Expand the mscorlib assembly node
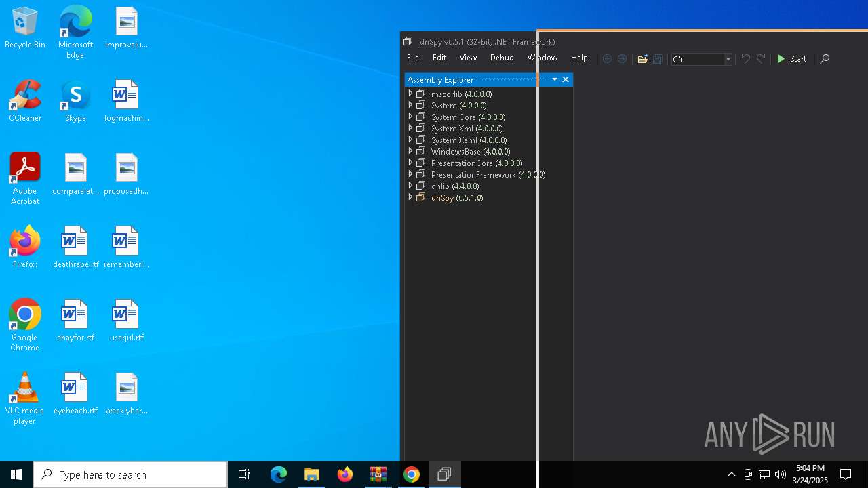 410,94
